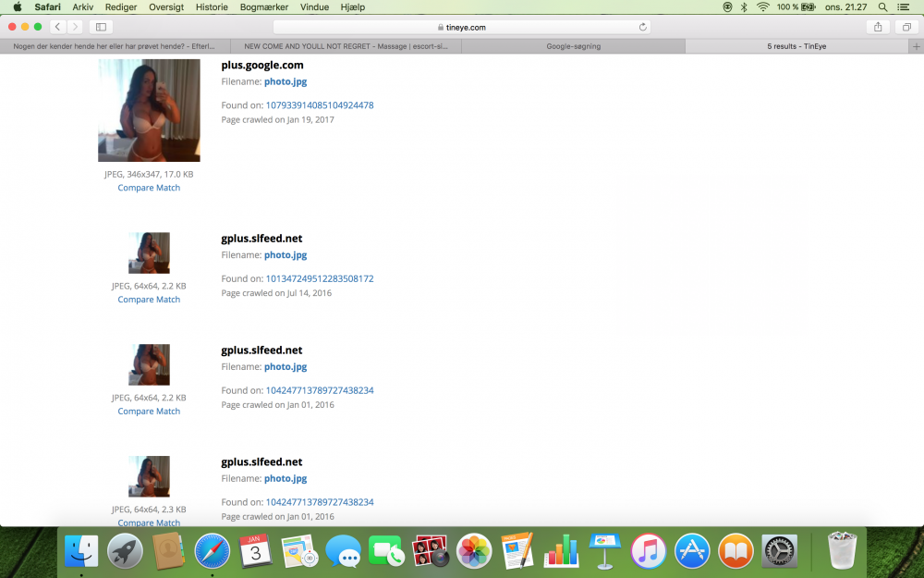Open Launchpad from the Dock
This screenshot has width=924, height=578.
coord(125,551)
